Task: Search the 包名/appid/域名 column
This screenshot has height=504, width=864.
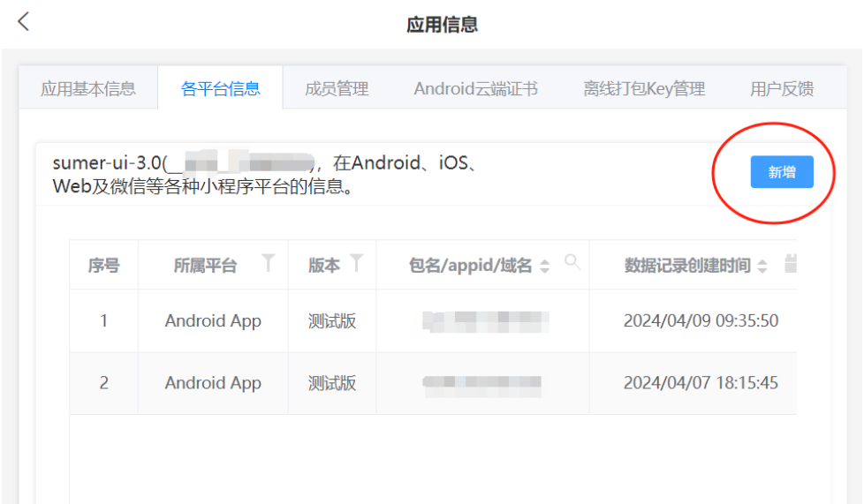Action: coord(572,261)
